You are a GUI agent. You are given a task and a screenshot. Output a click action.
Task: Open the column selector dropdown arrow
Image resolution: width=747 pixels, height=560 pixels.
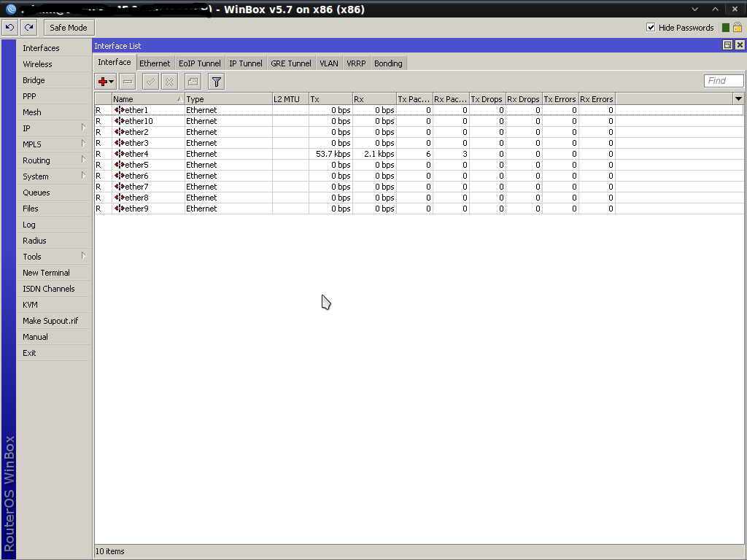pos(738,98)
